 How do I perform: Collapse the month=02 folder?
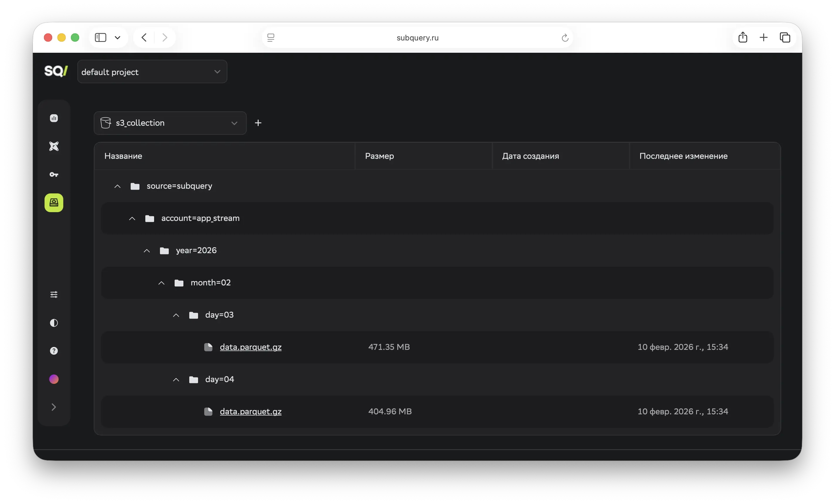pos(161,283)
